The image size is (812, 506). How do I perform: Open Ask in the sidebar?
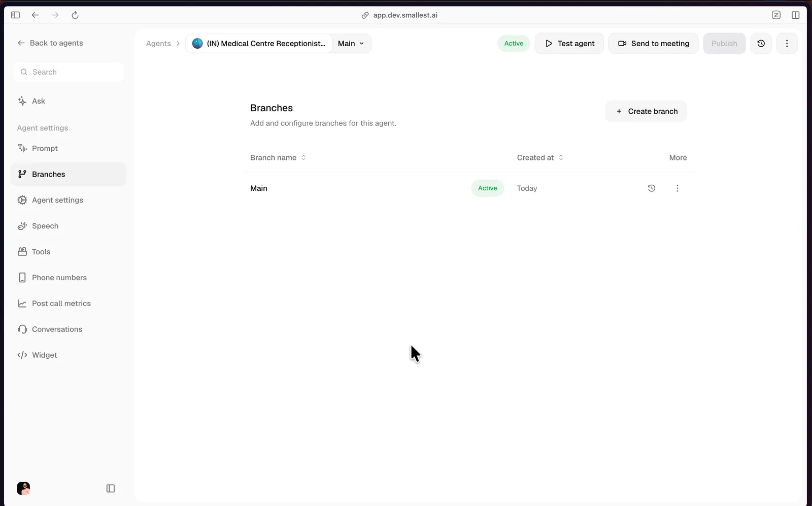(69, 101)
